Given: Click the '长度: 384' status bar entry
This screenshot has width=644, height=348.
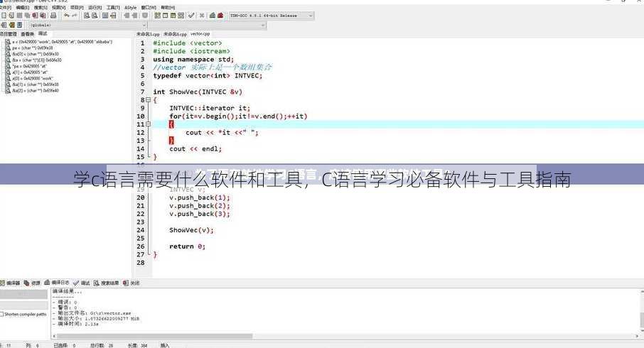Looking at the screenshot, I should [x=138, y=346].
